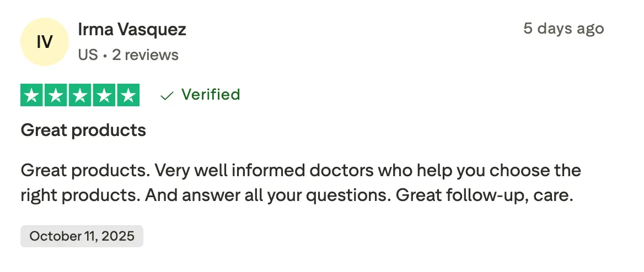Click the Verified checkmark icon
The image size is (644, 272).
167,96
